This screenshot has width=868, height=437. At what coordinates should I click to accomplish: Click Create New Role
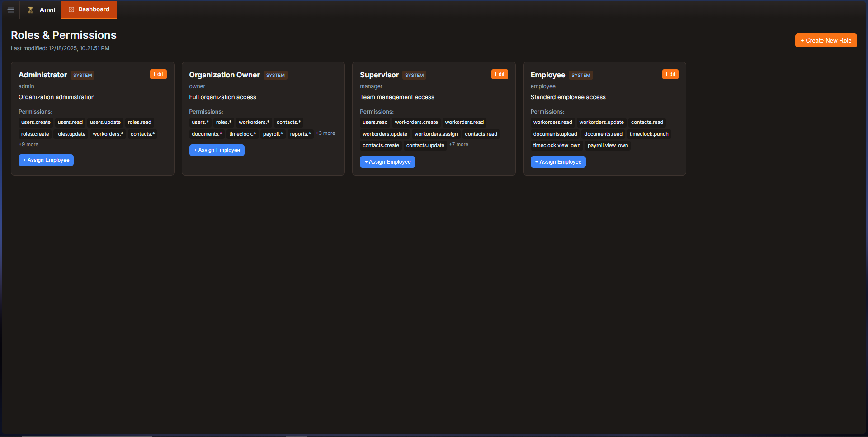826,40
